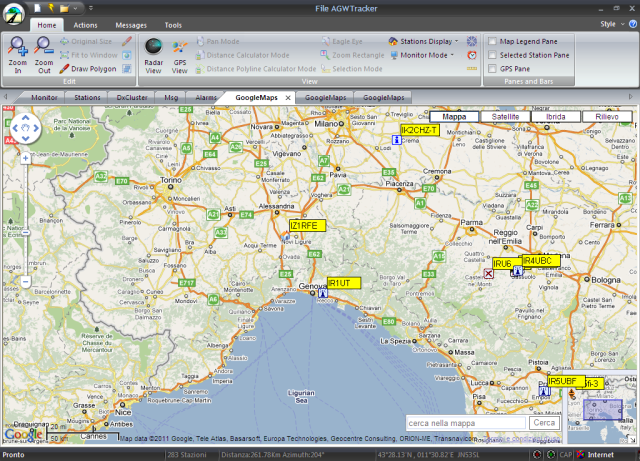The height and width of the screenshot is (461, 640).
Task: Expand the quick access toolbar customize arrow
Action: coord(91,8)
